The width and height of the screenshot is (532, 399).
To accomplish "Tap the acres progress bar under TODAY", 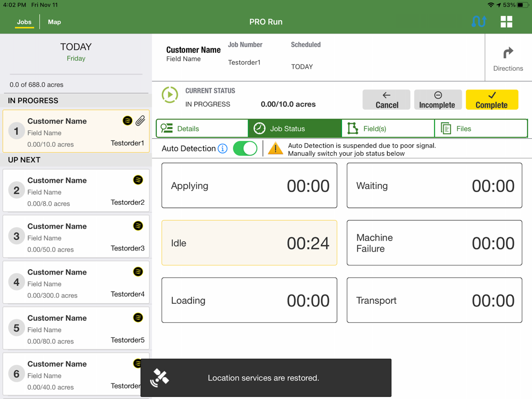I will coord(76,74).
